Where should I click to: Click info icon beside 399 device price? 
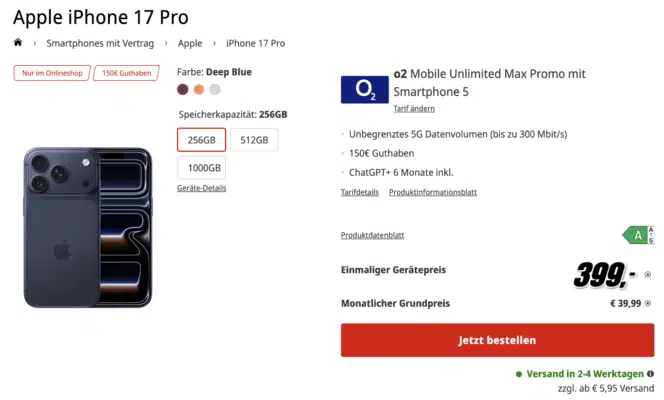click(648, 275)
